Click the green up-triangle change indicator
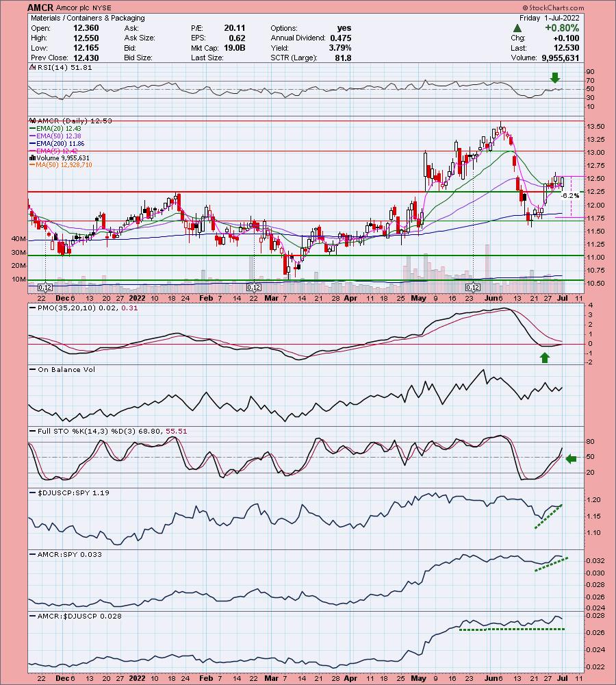 coord(517,28)
